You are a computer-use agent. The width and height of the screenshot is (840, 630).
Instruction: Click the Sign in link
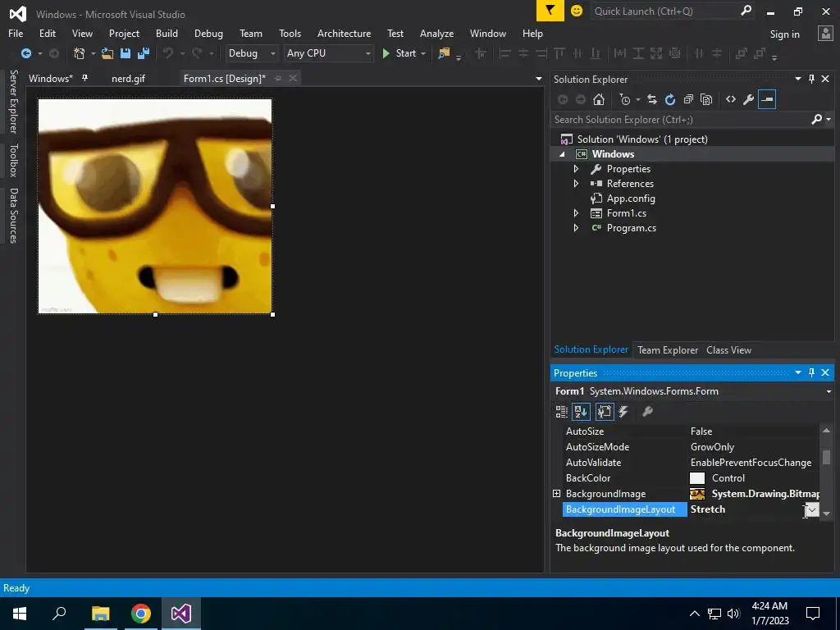click(784, 34)
